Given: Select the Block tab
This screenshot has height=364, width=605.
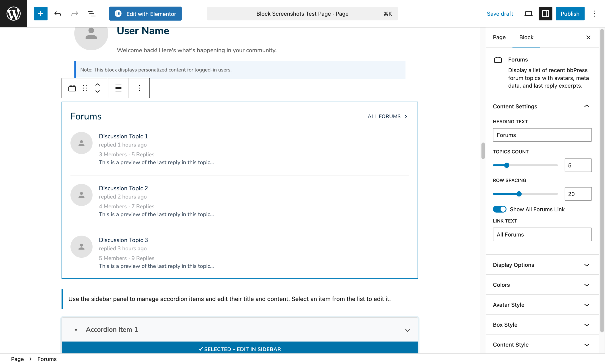Looking at the screenshot, I should (x=526, y=37).
